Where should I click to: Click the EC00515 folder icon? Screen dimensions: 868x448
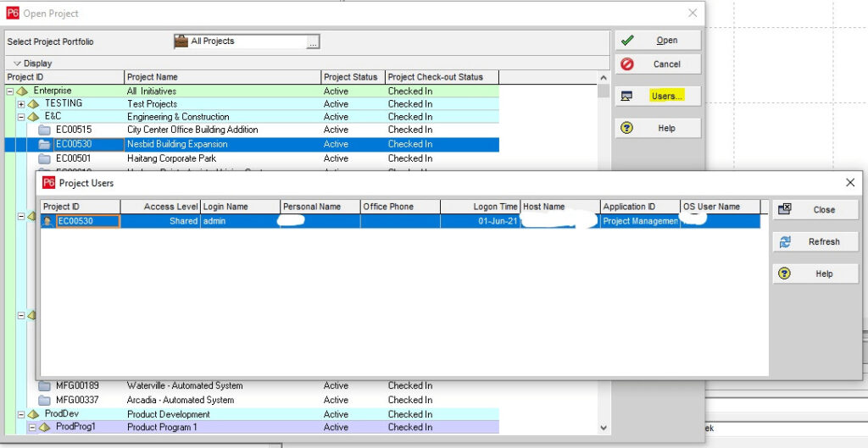click(x=44, y=130)
